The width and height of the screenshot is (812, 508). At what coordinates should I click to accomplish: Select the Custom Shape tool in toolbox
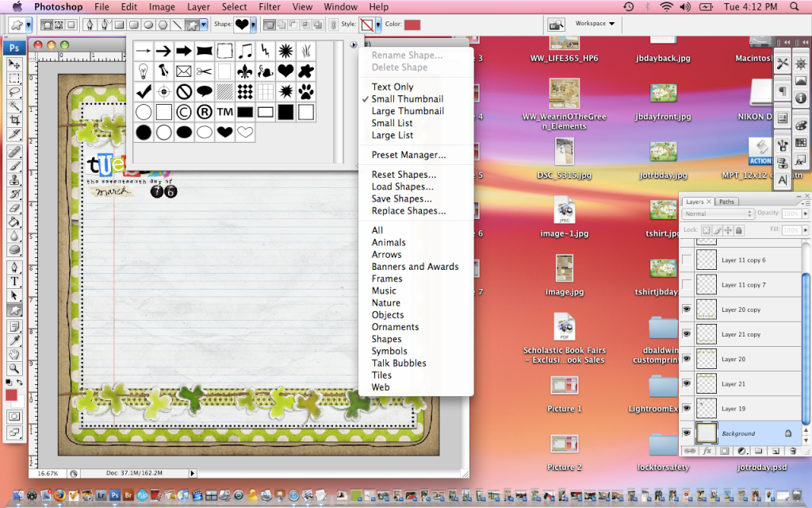coord(14,310)
